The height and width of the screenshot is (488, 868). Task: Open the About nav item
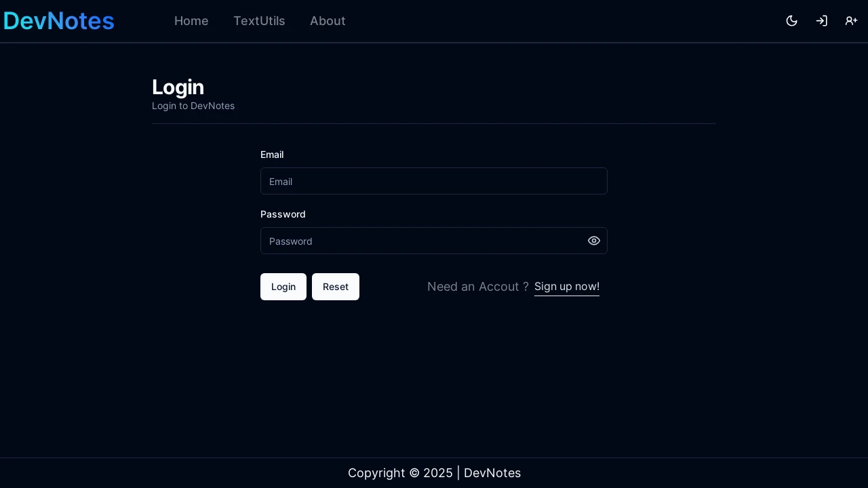pyautogui.click(x=328, y=21)
